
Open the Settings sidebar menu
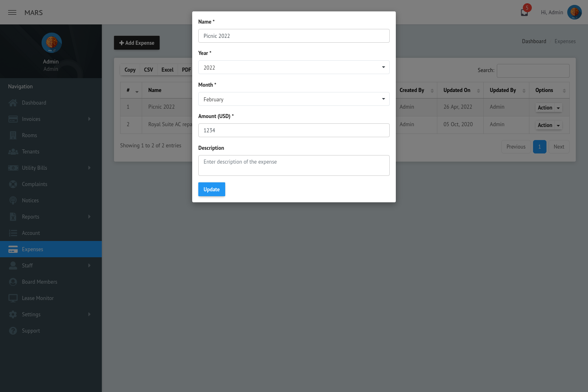point(31,314)
